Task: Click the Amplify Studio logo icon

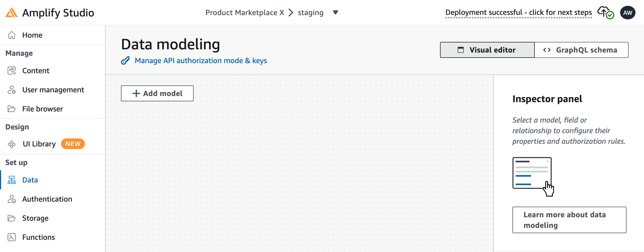Action: click(x=12, y=13)
